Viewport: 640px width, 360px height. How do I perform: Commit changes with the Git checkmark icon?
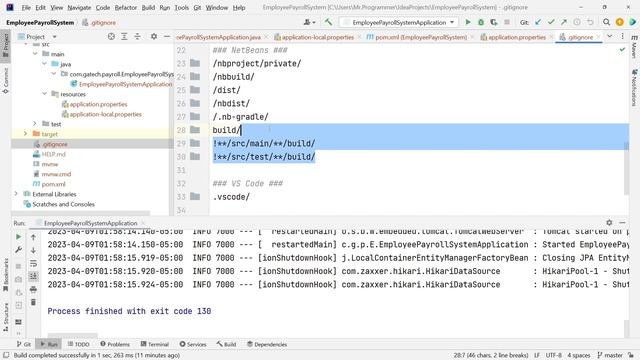coord(551,22)
